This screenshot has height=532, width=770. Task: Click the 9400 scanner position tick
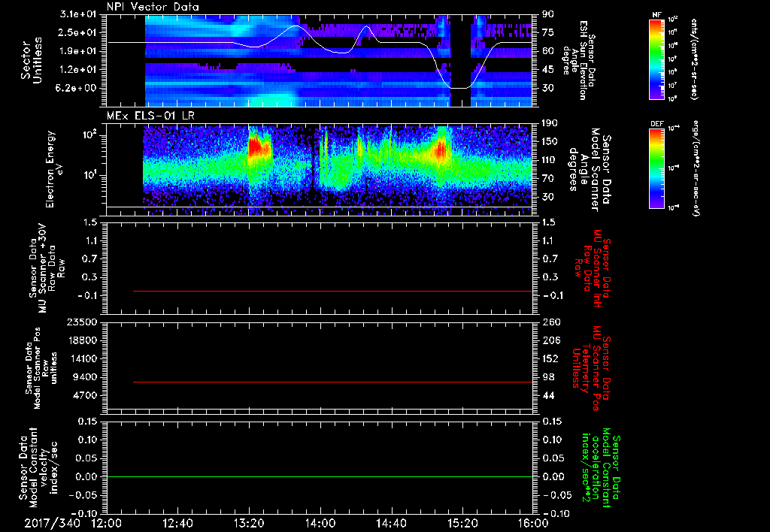coord(85,377)
